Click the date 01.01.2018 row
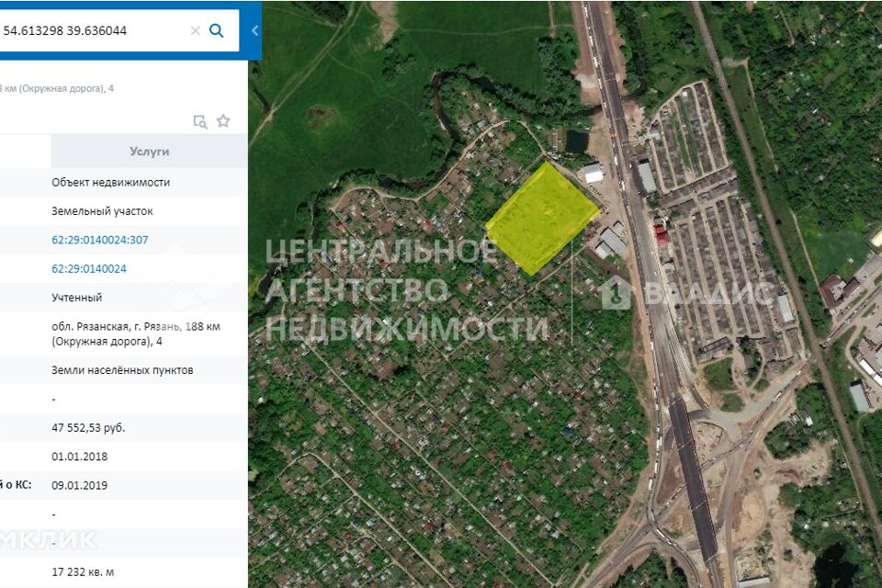 pos(79,457)
